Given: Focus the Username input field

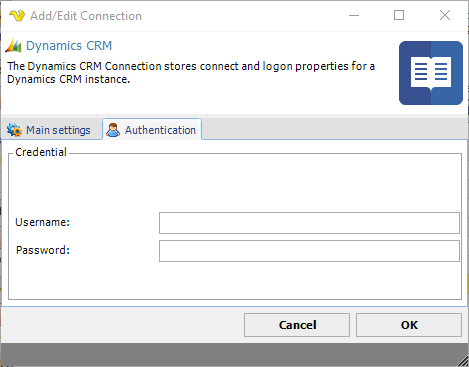Looking at the screenshot, I should click(309, 223).
